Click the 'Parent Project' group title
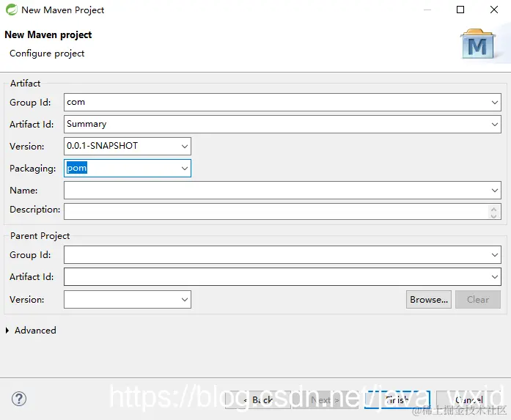This screenshot has width=511, height=420. [40, 236]
